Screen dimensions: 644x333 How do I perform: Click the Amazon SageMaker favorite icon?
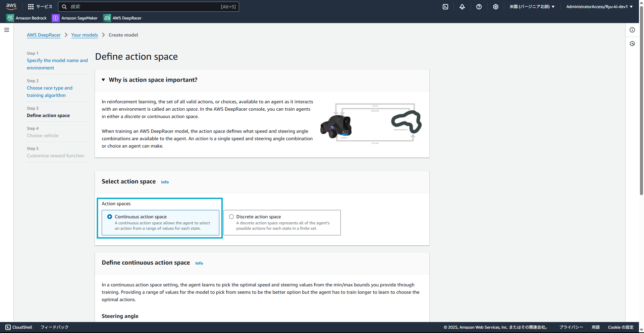pos(56,18)
